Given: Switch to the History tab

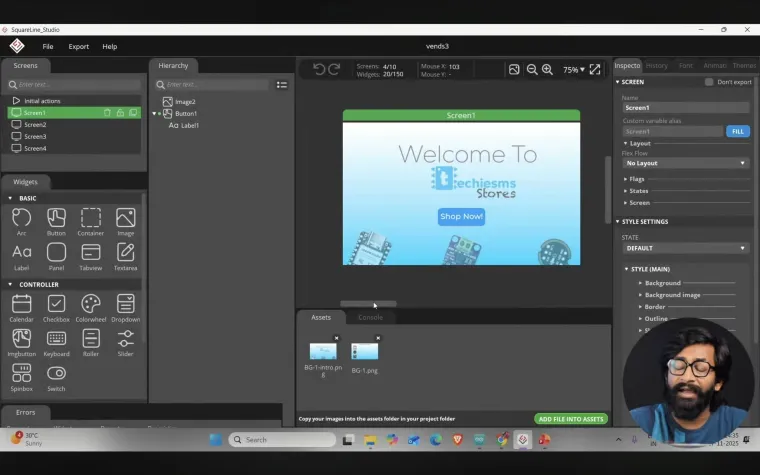Looking at the screenshot, I should (657, 65).
